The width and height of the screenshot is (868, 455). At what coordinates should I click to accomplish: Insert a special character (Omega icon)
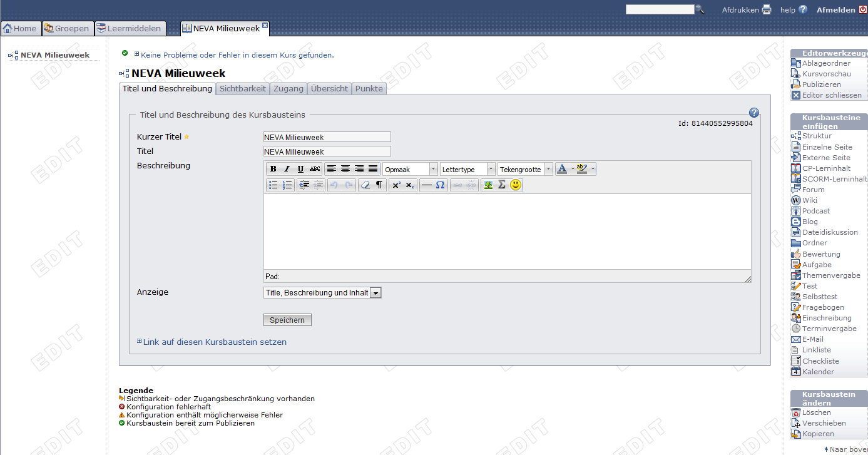[x=440, y=185]
